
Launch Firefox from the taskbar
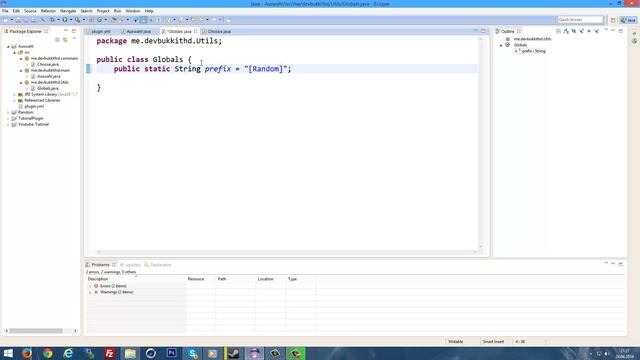27,353
